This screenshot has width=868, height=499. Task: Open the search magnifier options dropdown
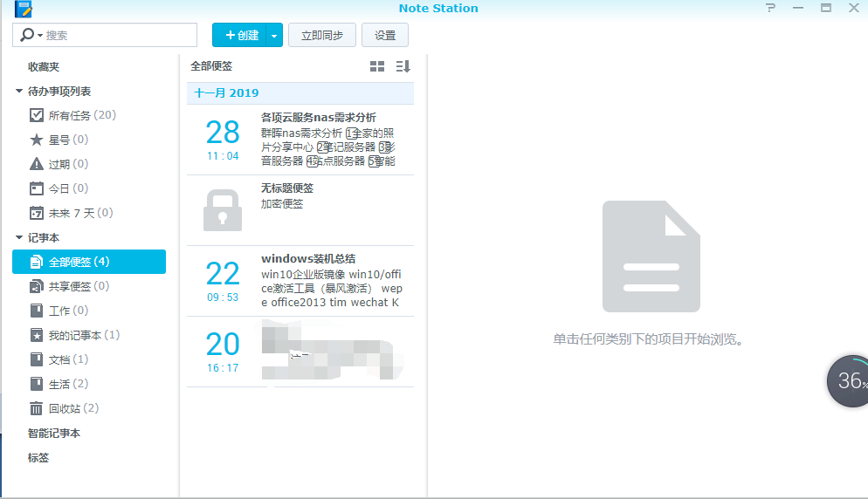pyautogui.click(x=32, y=35)
